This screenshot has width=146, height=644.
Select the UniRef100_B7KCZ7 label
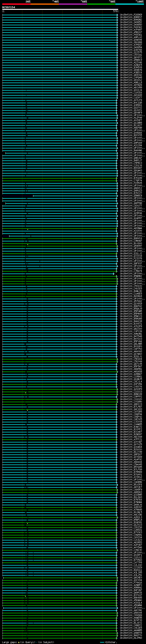131,193
